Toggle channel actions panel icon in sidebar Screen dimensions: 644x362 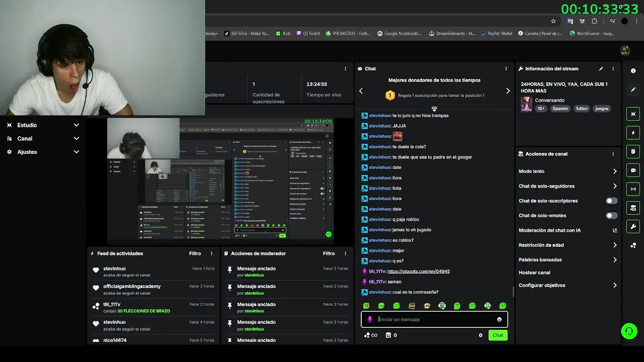point(633,208)
